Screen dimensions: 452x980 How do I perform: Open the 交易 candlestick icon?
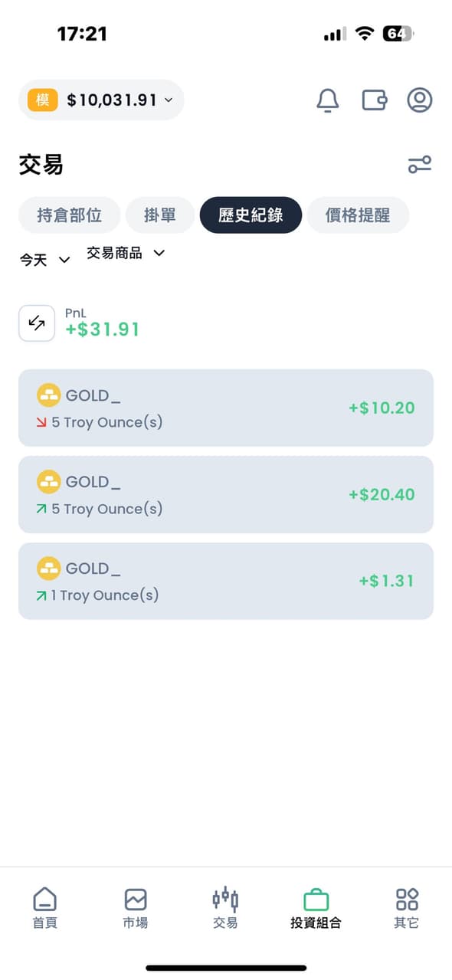point(225,899)
